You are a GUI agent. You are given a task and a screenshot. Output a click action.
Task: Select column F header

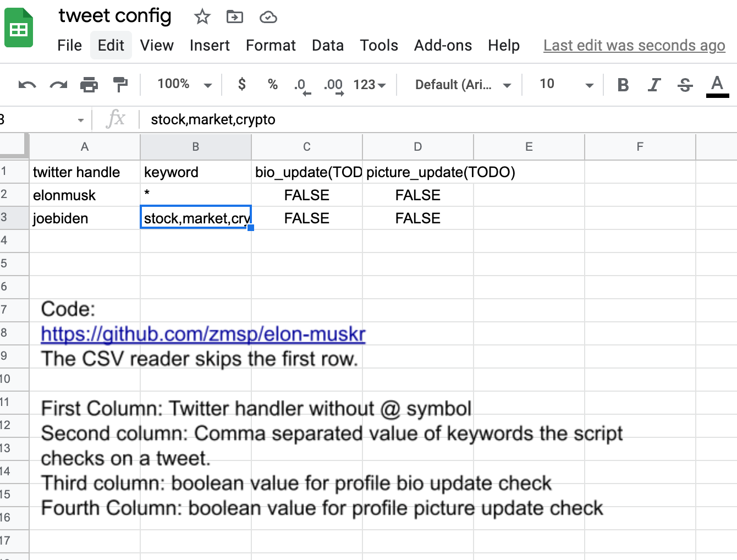pyautogui.click(x=640, y=146)
